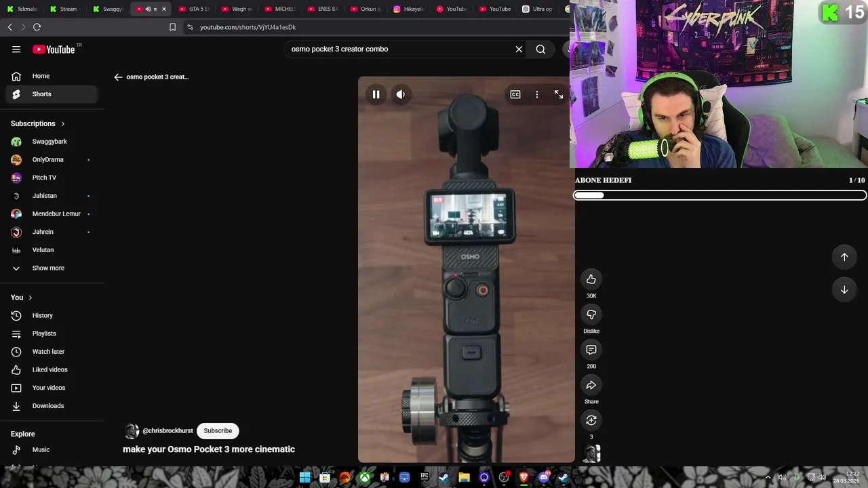
Task: Open Discord from the taskbar
Action: (x=543, y=477)
